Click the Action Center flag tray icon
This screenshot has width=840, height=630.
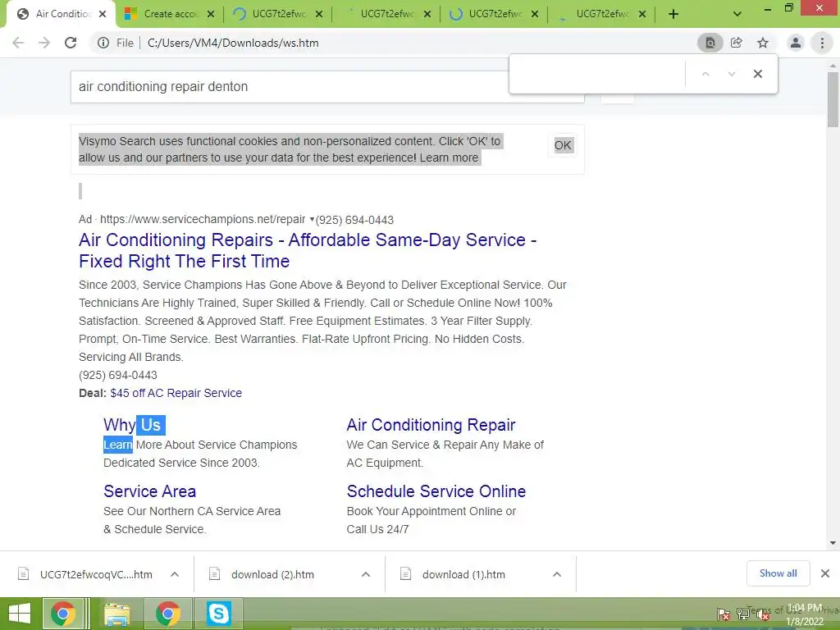(724, 614)
